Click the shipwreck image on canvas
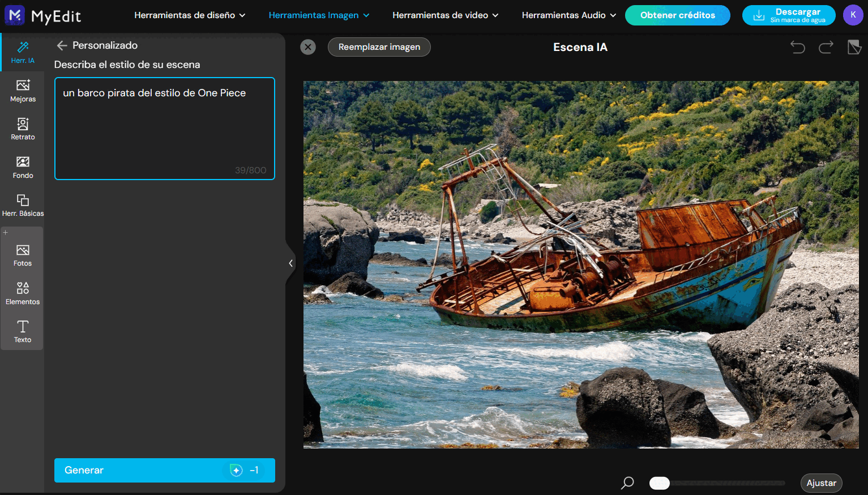 pyautogui.click(x=581, y=264)
